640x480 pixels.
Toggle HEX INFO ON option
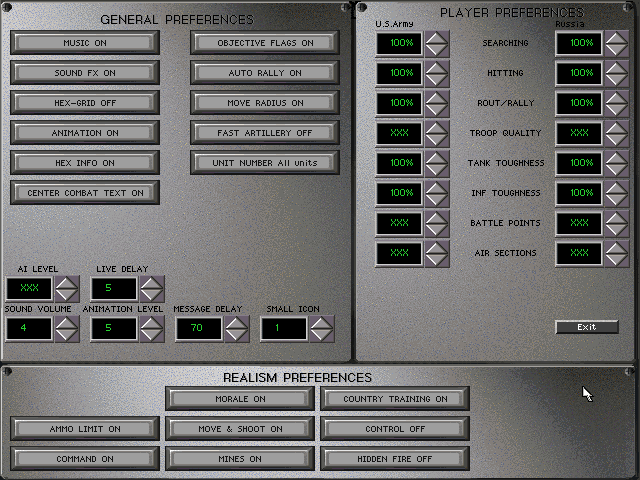point(85,163)
